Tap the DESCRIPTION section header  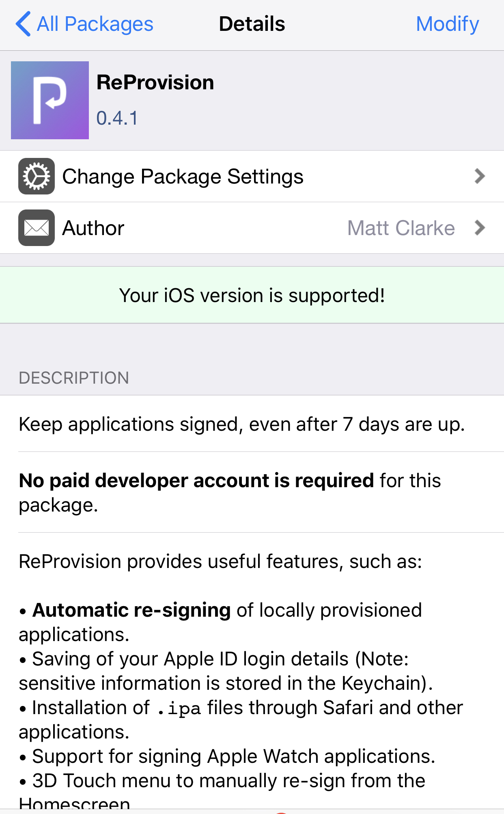coord(74,378)
